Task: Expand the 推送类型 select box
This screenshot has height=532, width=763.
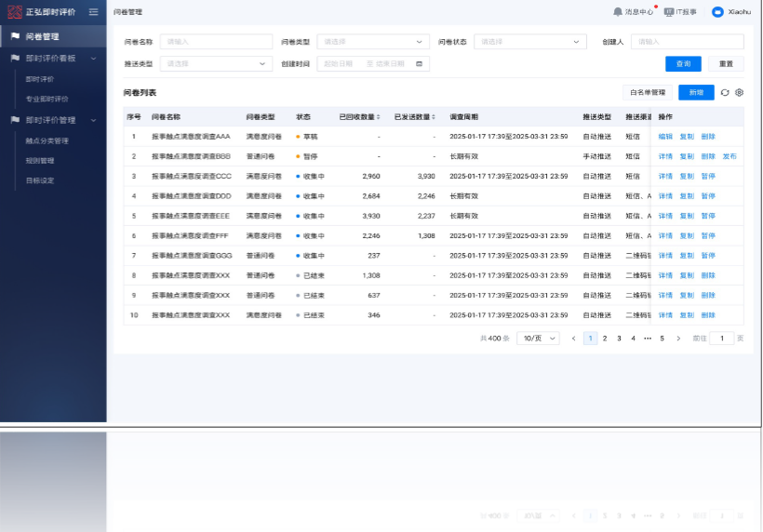Action: pos(216,64)
